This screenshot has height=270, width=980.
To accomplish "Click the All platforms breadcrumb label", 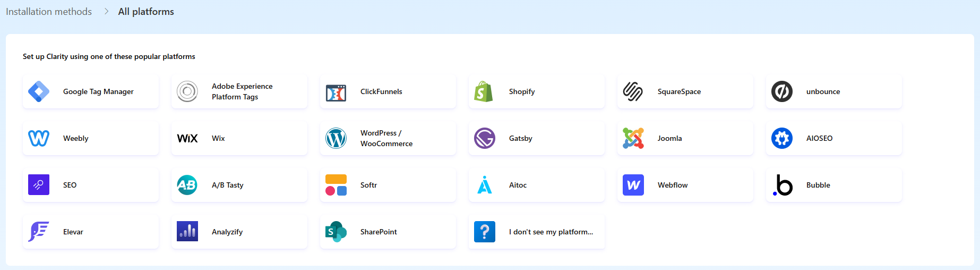I will 146,12.
